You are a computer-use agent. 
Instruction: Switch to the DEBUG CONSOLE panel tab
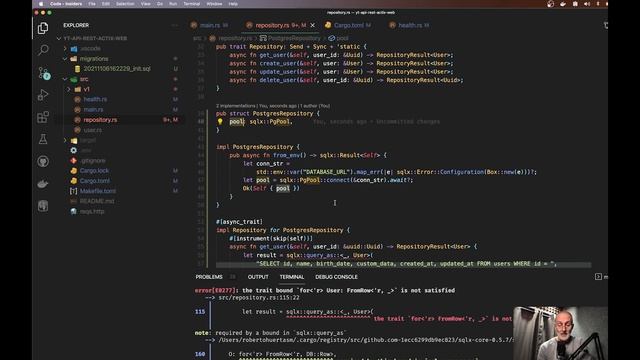336,277
